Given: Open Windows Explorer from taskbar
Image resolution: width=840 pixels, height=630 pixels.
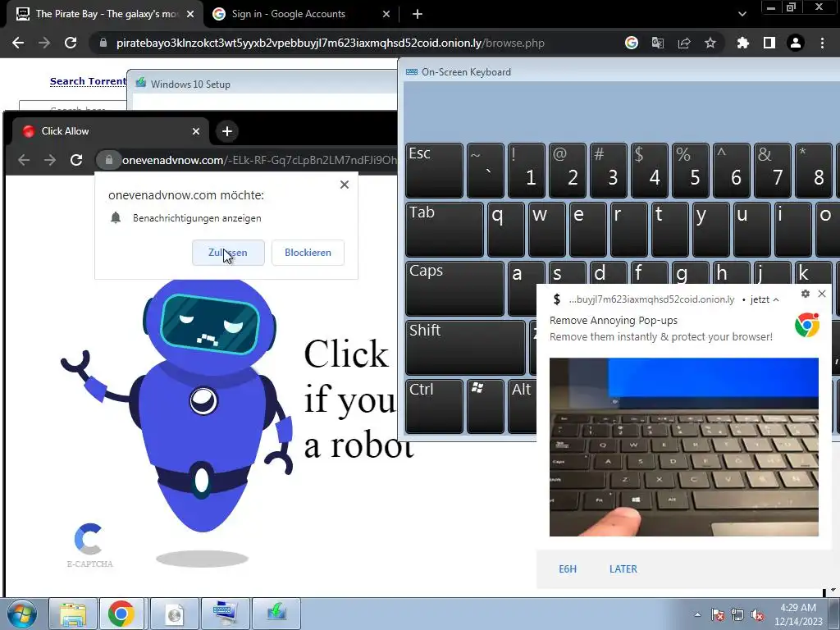Looking at the screenshot, I should pyautogui.click(x=73, y=614).
